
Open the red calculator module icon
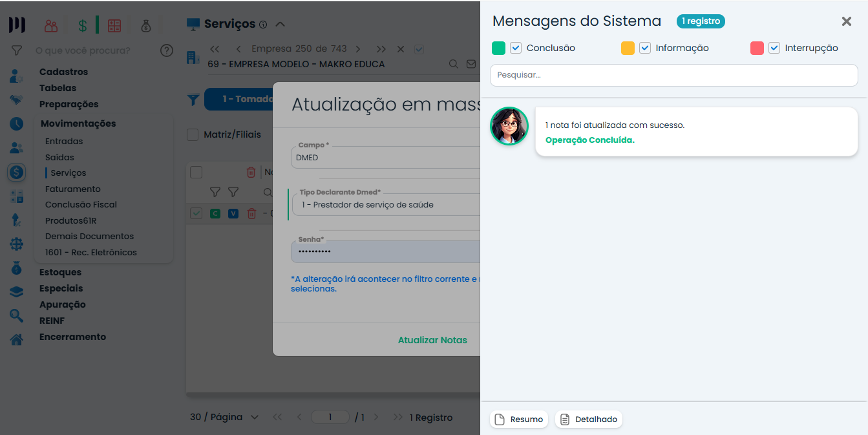(x=114, y=26)
